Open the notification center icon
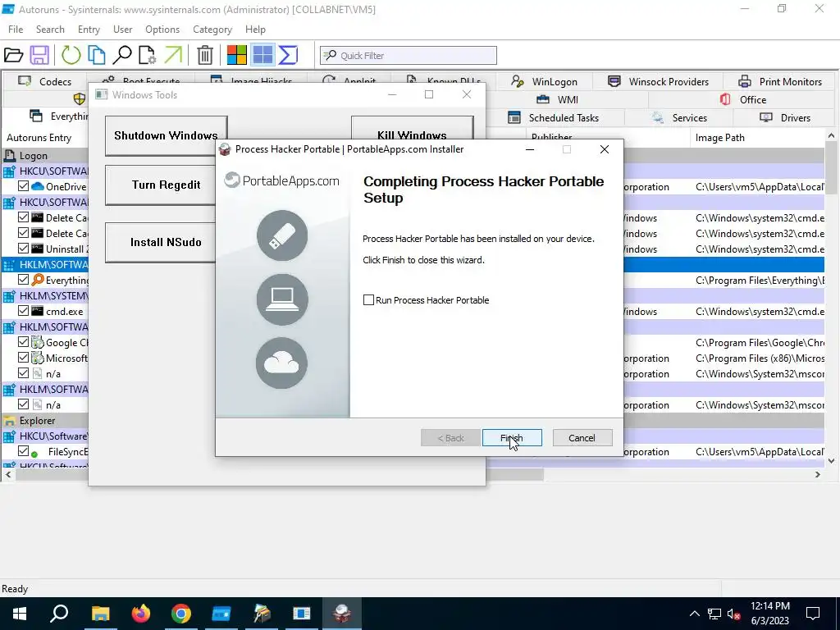Screen dimensions: 840x630 pyautogui.click(x=813, y=614)
